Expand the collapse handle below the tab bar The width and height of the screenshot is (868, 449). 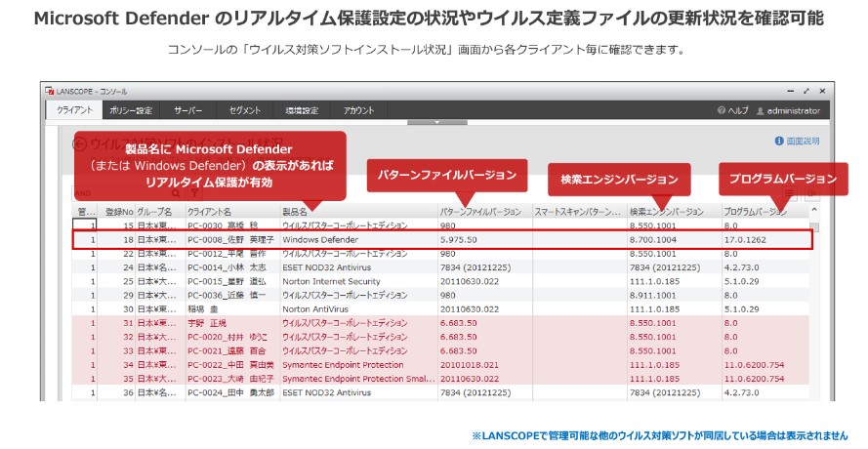pos(437,122)
